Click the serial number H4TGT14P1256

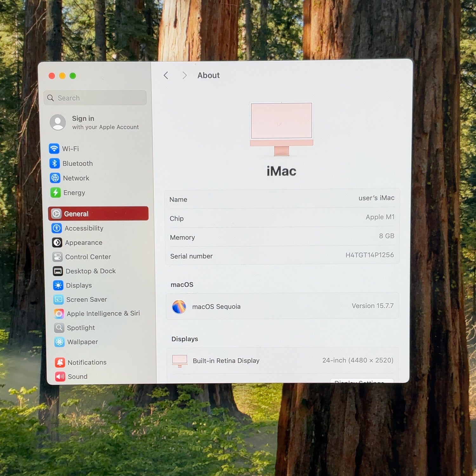click(x=370, y=255)
